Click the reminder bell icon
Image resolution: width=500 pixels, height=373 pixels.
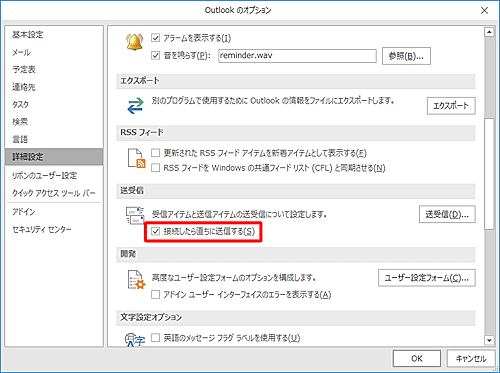click(134, 42)
